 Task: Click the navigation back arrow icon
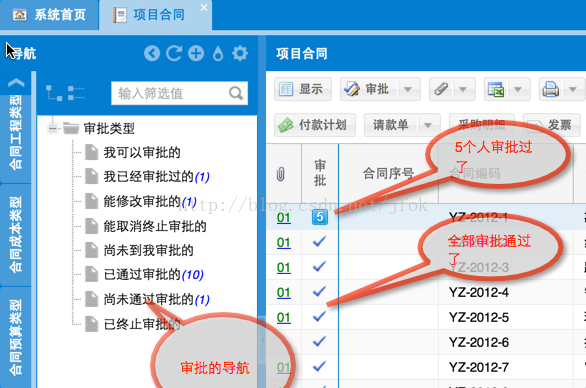[x=152, y=53]
